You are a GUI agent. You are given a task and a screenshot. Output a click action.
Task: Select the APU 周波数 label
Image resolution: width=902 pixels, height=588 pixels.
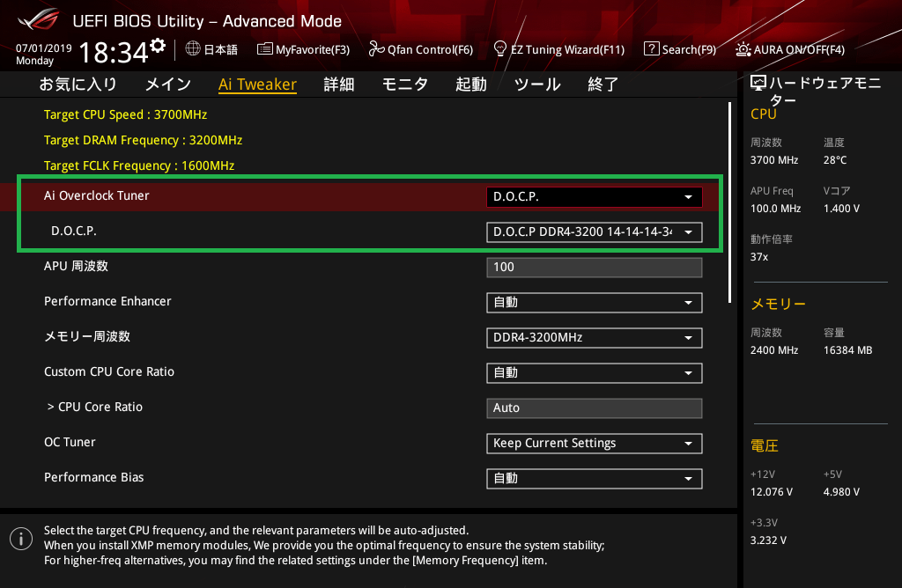76,266
